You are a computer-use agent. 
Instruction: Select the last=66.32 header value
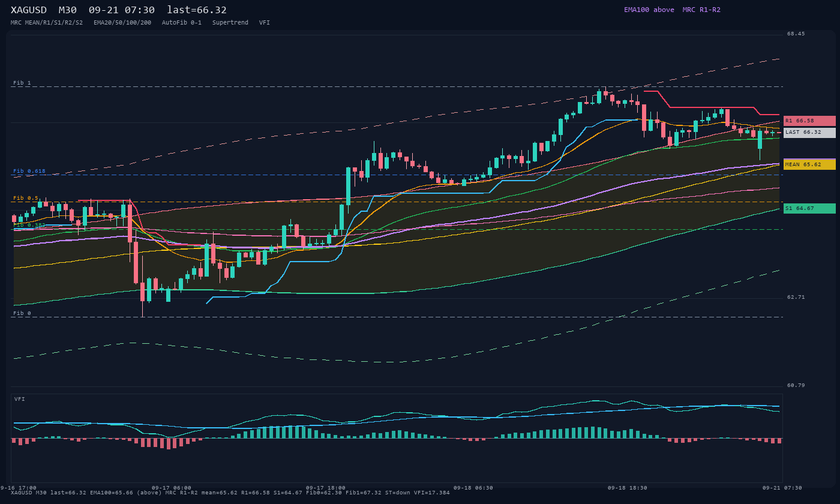[197, 10]
